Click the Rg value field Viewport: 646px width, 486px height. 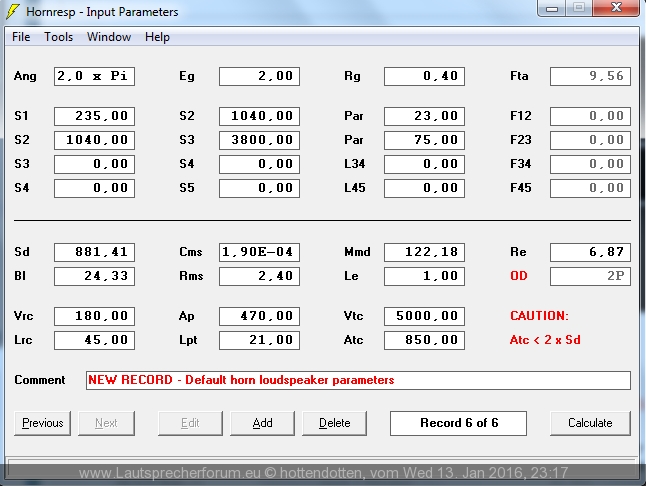click(424, 76)
